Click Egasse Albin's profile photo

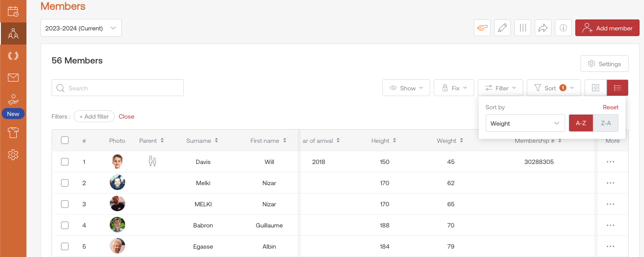(x=117, y=246)
